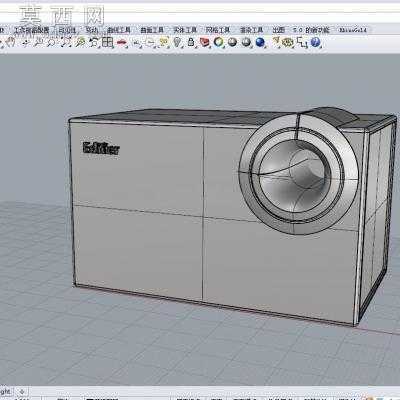Click the padlock lock objects icon
Viewport: 400px width, 400px height.
click(191, 42)
